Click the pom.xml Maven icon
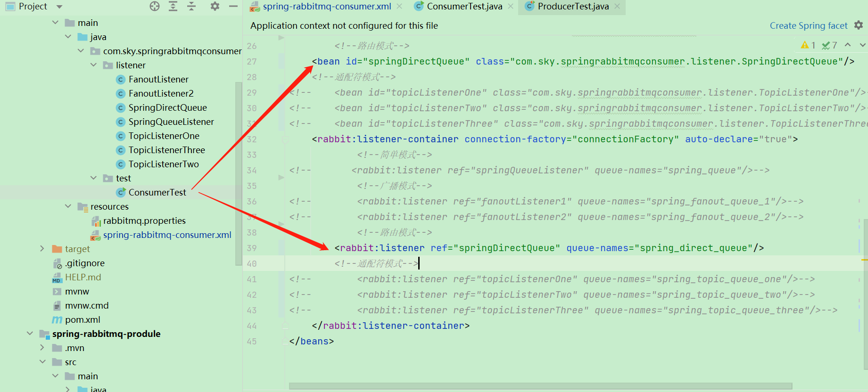Screen dimensions: 868x392 click(57, 319)
